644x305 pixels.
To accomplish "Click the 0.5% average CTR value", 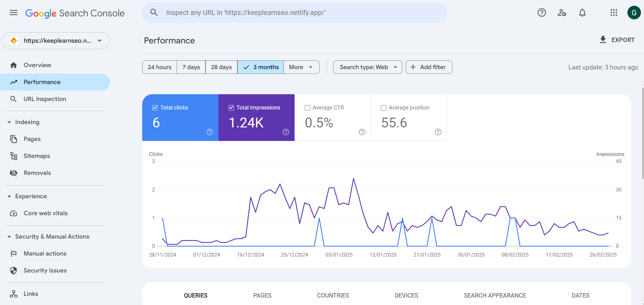I will click(x=319, y=123).
